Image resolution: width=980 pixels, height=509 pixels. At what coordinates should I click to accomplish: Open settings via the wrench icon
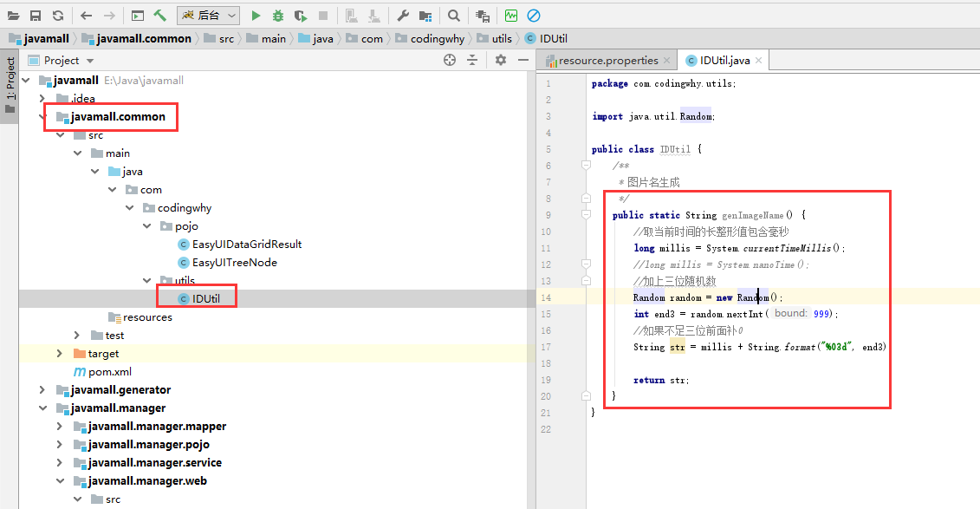click(403, 16)
